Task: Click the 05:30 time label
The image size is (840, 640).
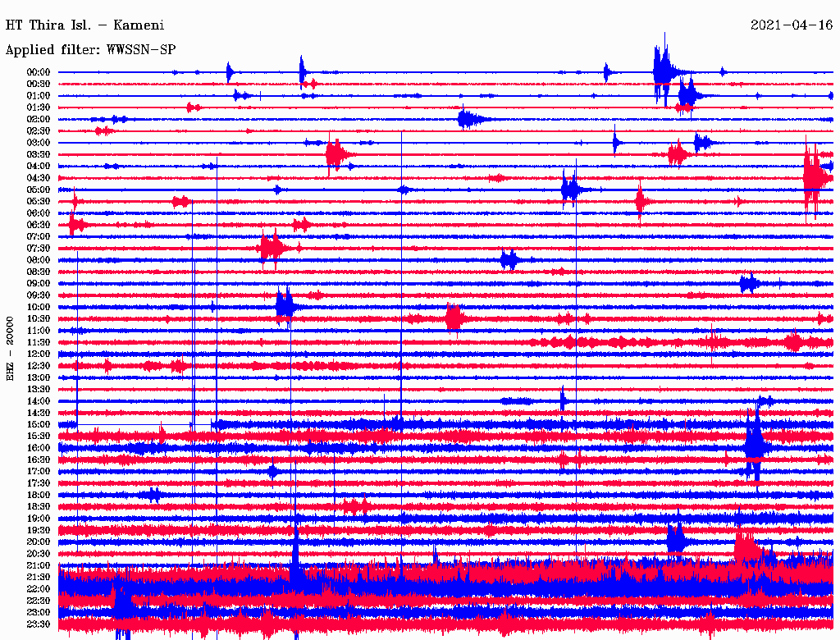Action: tap(39, 202)
